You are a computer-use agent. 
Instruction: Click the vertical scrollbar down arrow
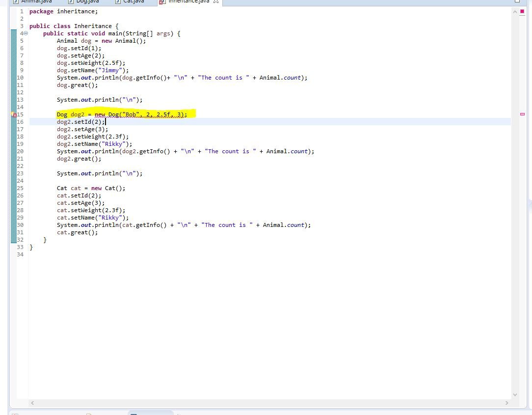515,395
